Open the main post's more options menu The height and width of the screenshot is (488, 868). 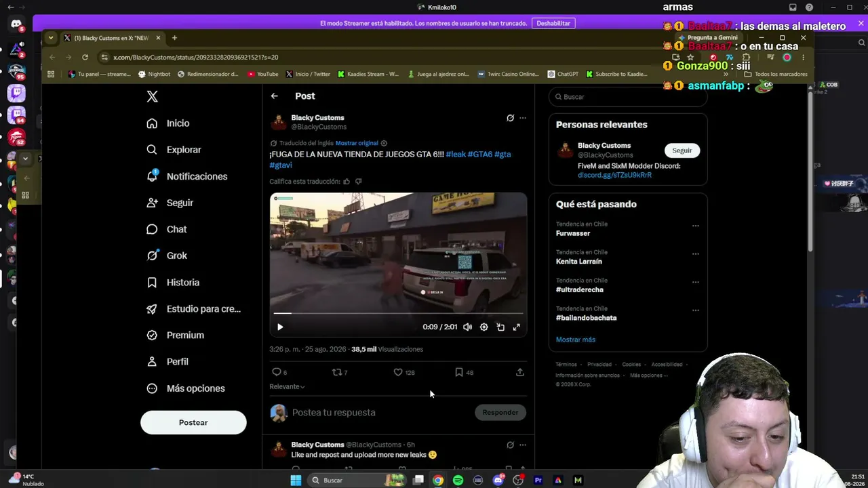pyautogui.click(x=523, y=118)
